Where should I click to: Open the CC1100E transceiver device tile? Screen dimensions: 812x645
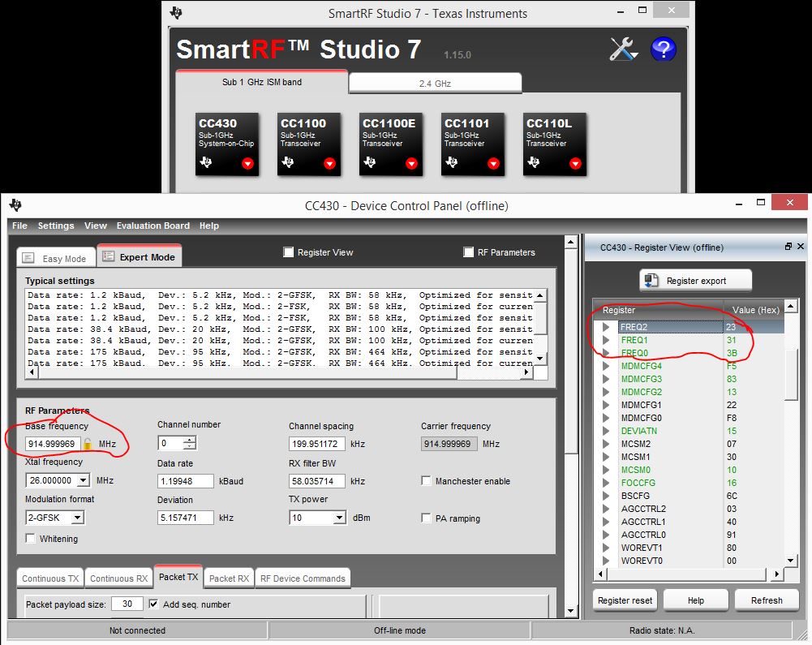point(391,144)
